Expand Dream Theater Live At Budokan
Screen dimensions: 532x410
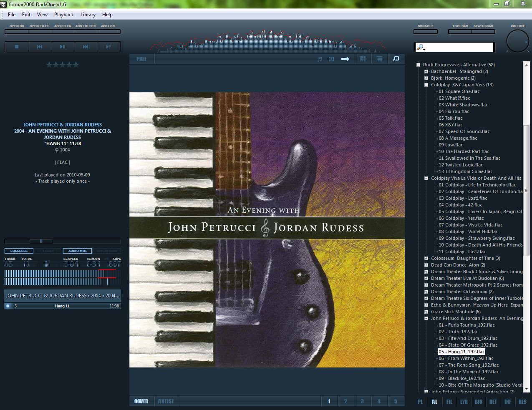coord(426,278)
